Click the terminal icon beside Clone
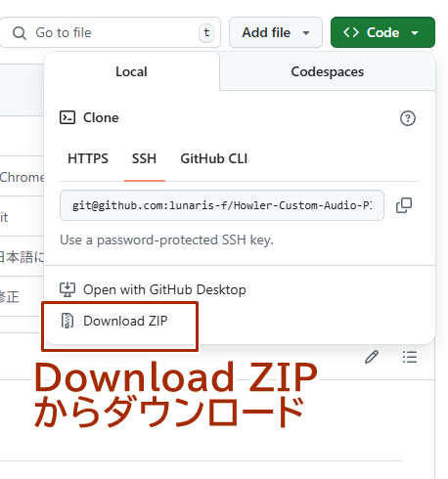This screenshot has height=479, width=448. pos(67,117)
